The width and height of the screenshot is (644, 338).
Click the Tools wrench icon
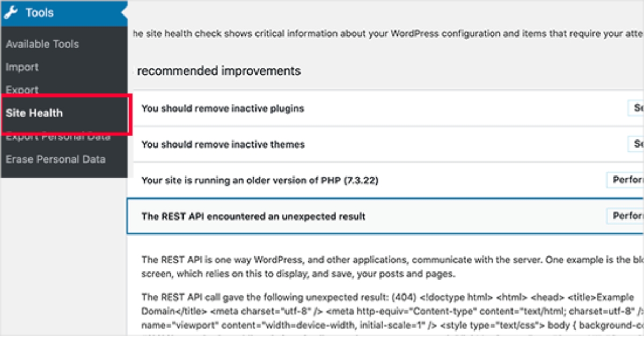coord(12,12)
